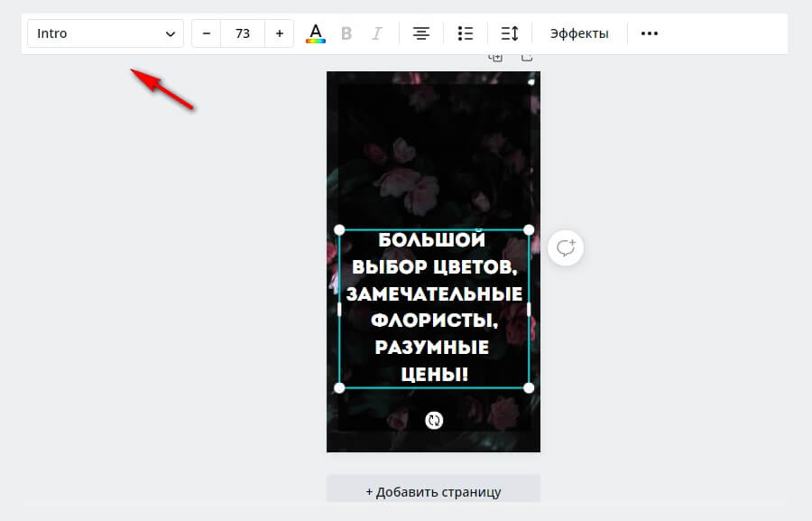Change text alignment
812x521 pixels.
[x=420, y=33]
